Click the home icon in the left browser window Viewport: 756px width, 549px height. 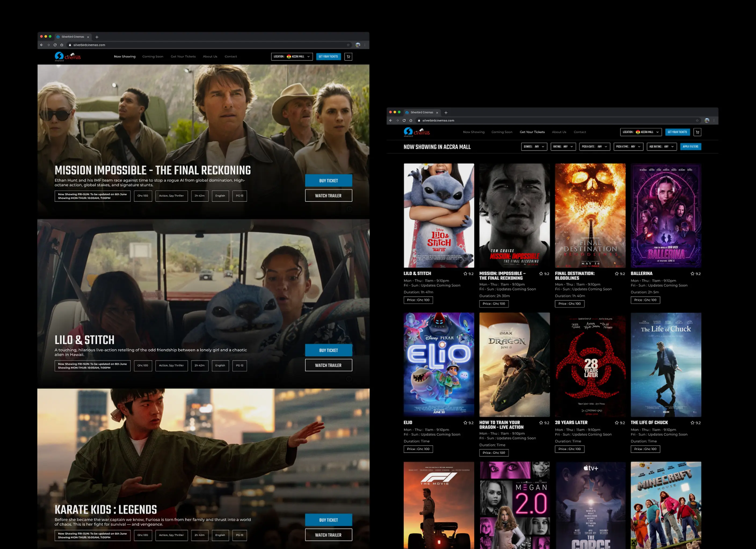pyautogui.click(x=62, y=45)
